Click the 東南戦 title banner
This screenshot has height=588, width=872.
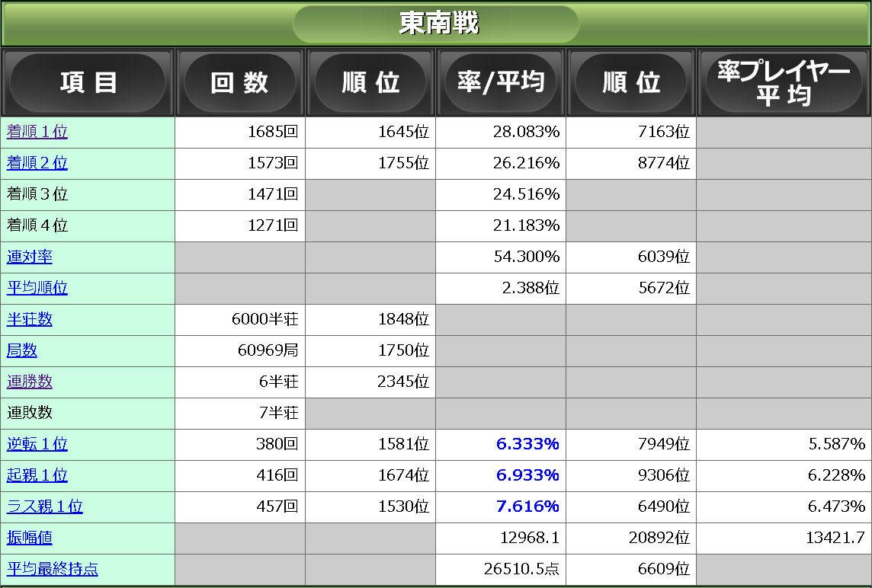coord(435,23)
